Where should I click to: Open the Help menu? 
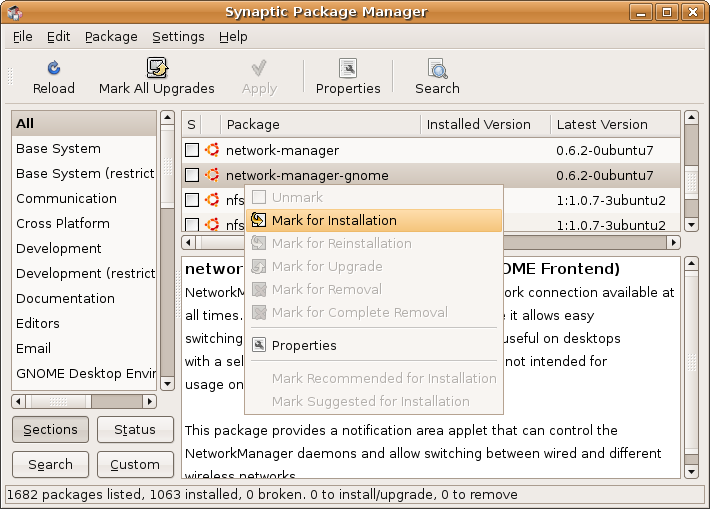[x=233, y=37]
